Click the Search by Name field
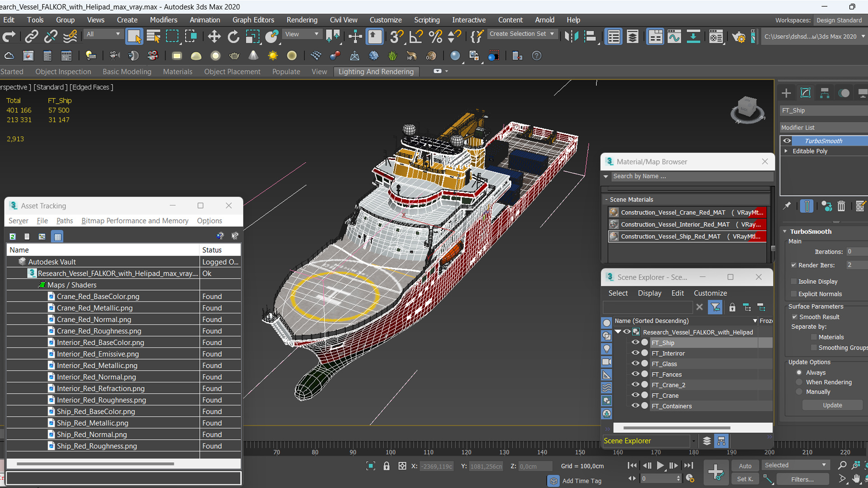 coord(691,176)
